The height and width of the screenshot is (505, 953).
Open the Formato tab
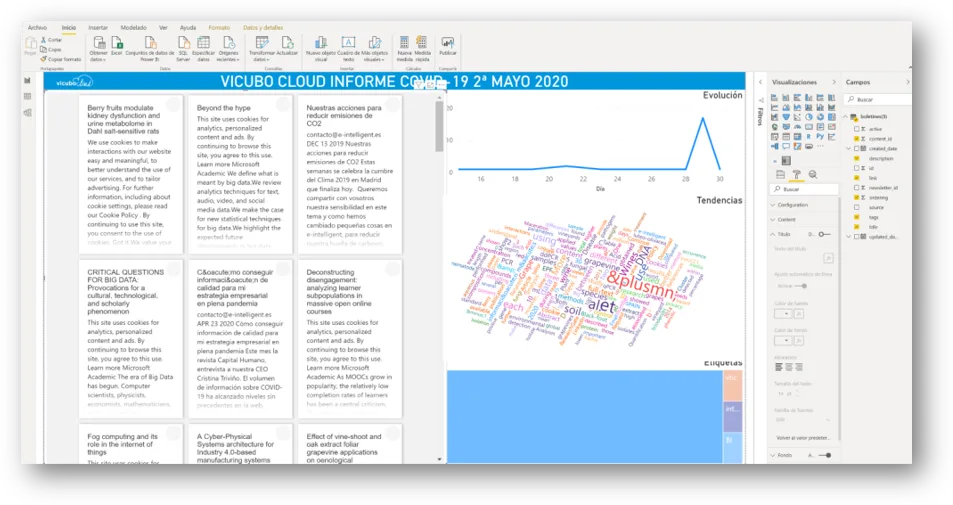[x=219, y=28]
